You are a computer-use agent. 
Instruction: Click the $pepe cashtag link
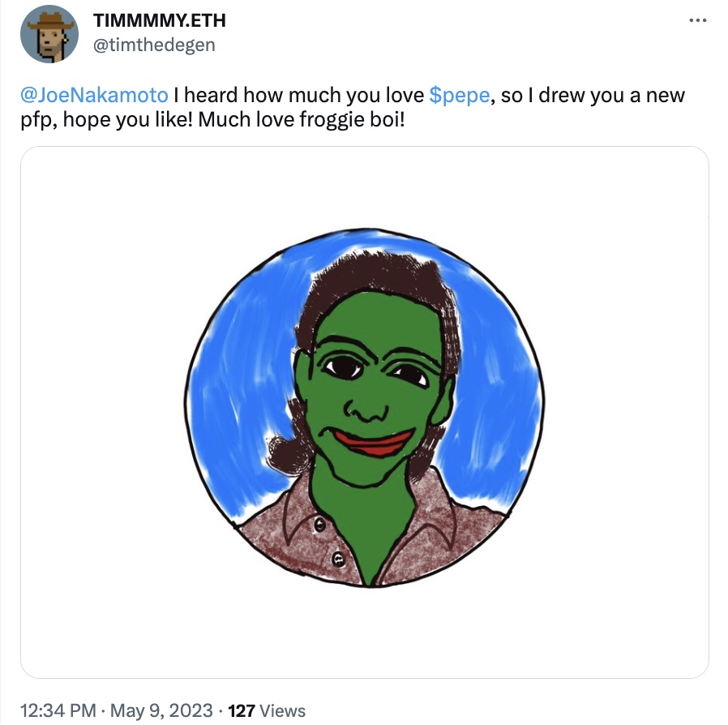coord(459,95)
